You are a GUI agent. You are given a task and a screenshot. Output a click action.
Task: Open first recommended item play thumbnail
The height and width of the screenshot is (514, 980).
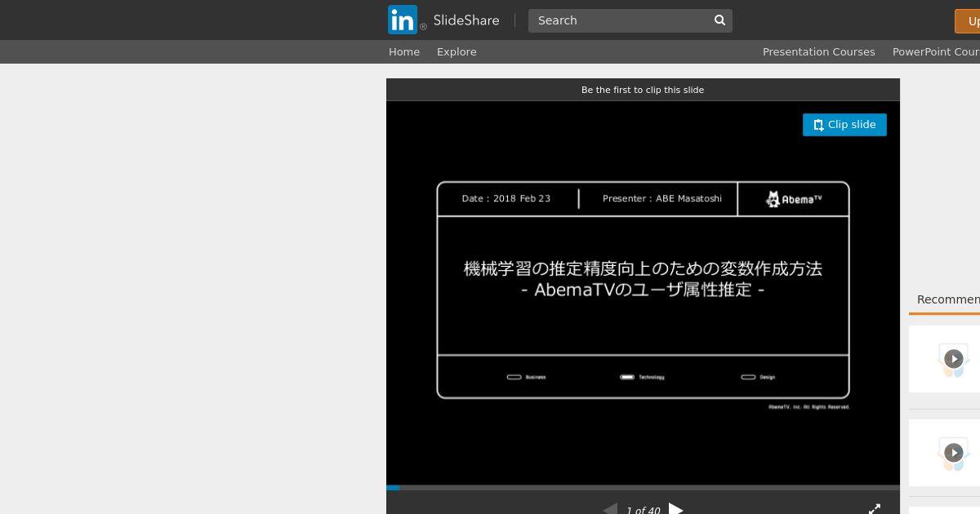[953, 359]
